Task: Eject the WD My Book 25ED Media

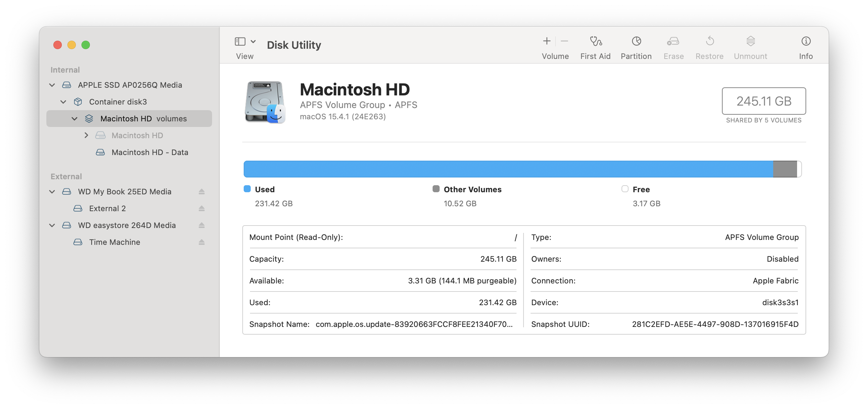Action: (202, 192)
